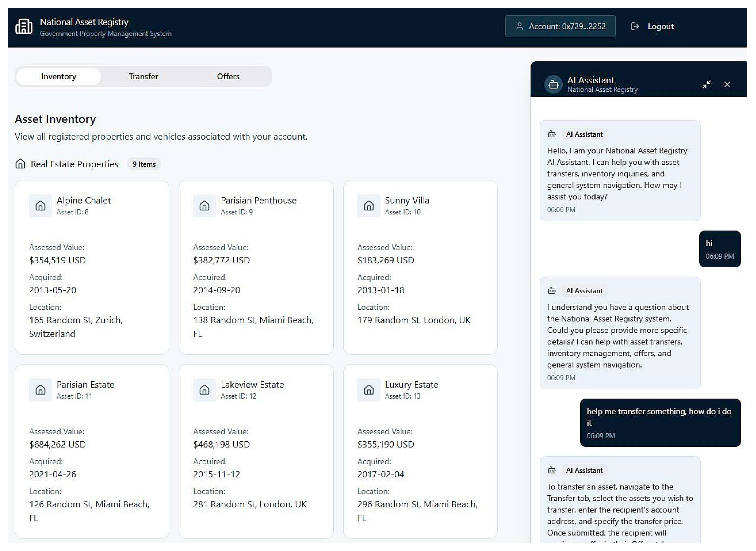The image size is (756, 551).
Task: Click the house icon on Parisian Penthouse card
Action: click(204, 206)
